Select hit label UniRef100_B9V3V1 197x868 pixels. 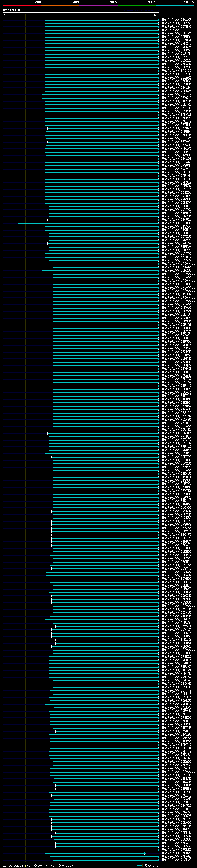(x=177, y=335)
